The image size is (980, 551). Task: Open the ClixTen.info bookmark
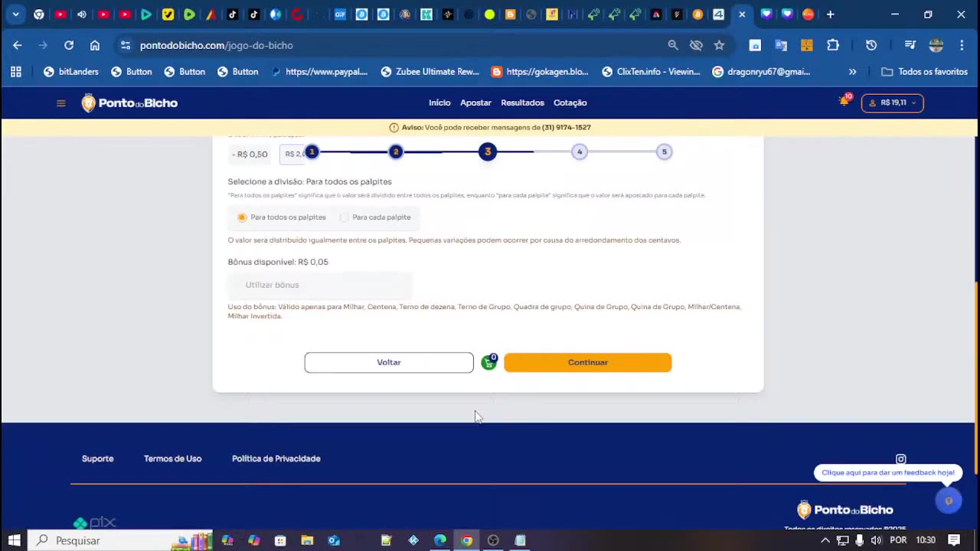(x=651, y=72)
